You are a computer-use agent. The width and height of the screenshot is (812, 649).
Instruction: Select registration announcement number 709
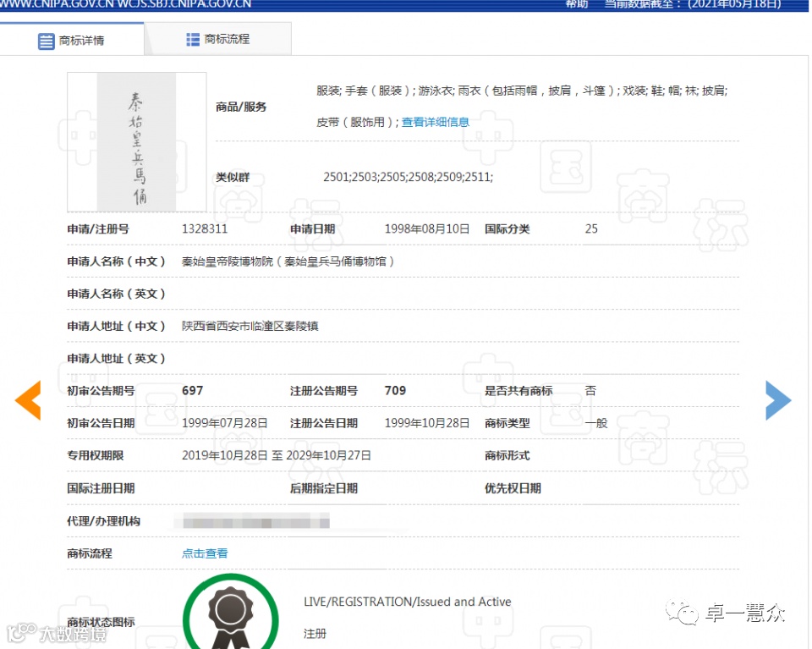395,391
